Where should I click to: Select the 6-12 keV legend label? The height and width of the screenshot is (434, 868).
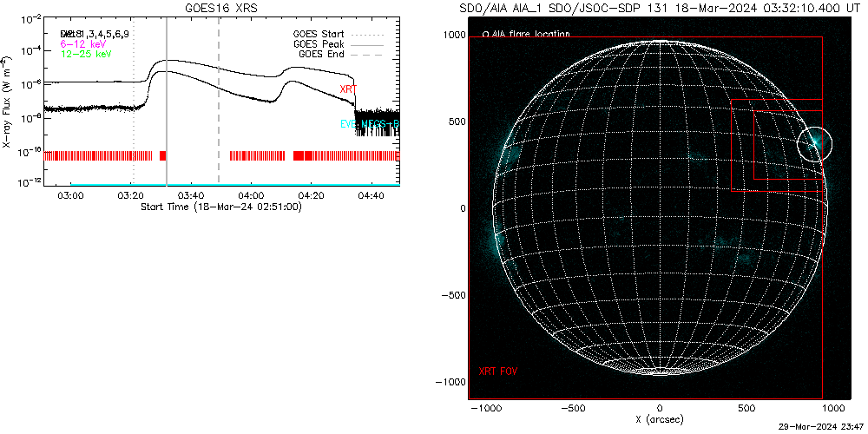click(x=83, y=43)
